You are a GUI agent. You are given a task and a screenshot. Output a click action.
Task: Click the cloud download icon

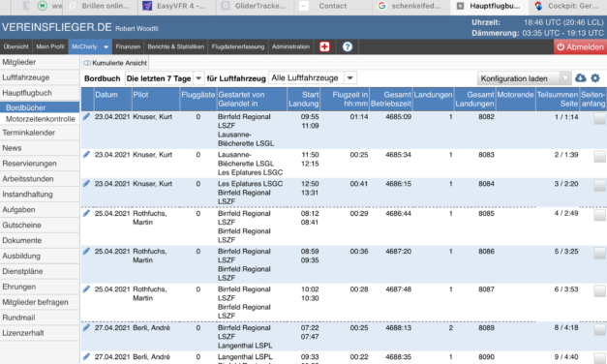(x=580, y=78)
